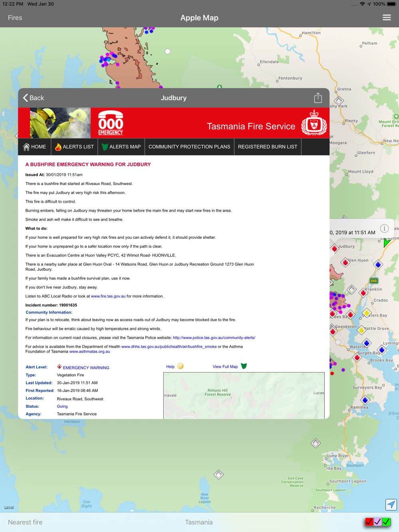Tap the white circle marker near Ellendale
This screenshot has width=399, height=532.
click(x=168, y=51)
